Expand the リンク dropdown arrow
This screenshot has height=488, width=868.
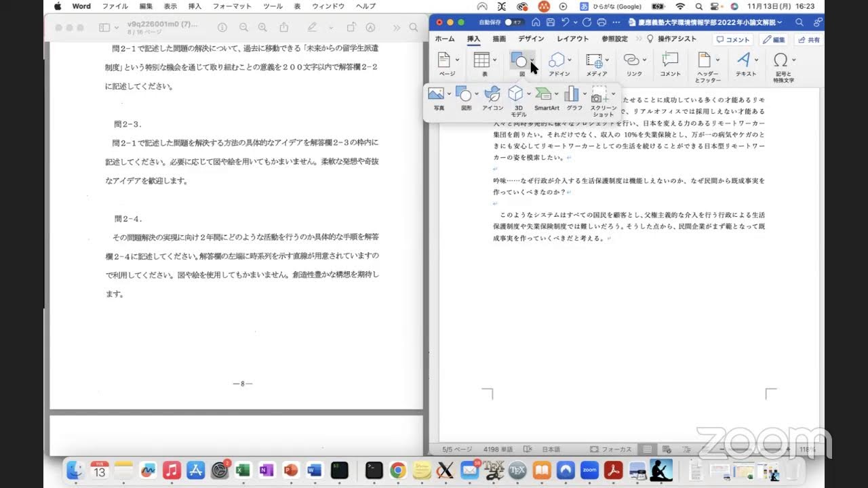point(644,60)
